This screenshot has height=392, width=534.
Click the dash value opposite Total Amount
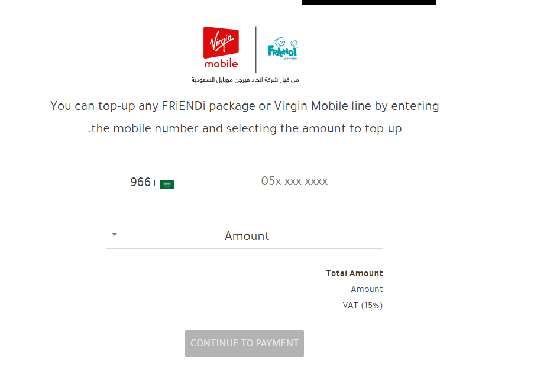click(117, 274)
